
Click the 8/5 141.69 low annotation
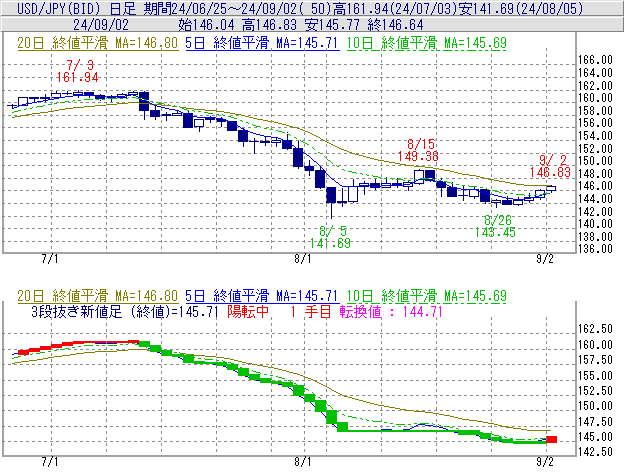coord(330,237)
